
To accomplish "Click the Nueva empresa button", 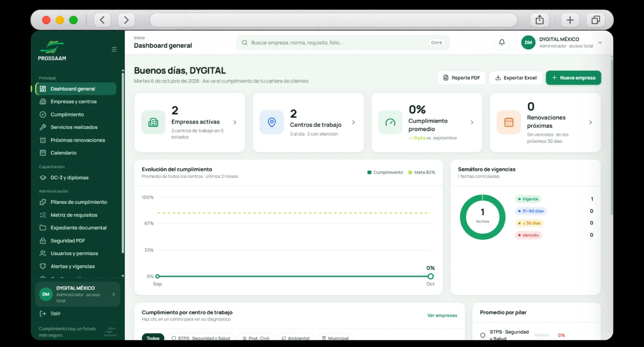I will click(x=574, y=78).
